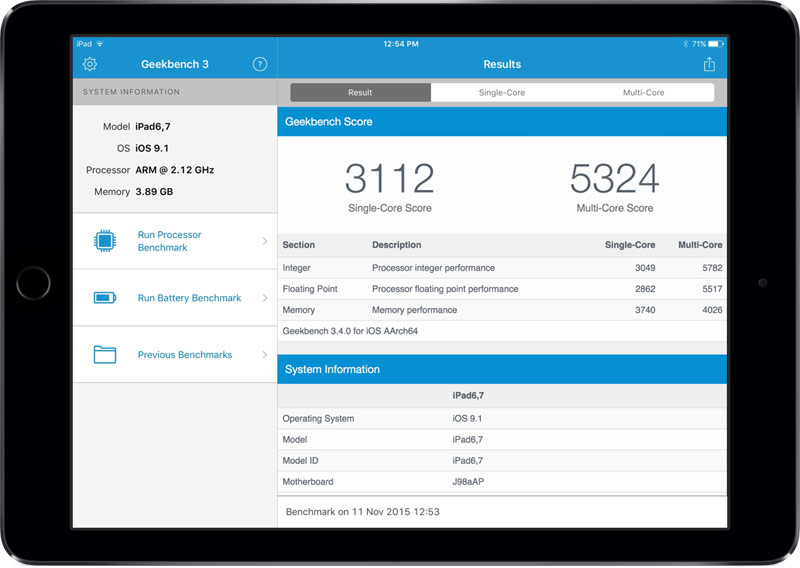Expand the Run Processor Benchmark chevron
Screen dimensions: 800x568
point(265,241)
